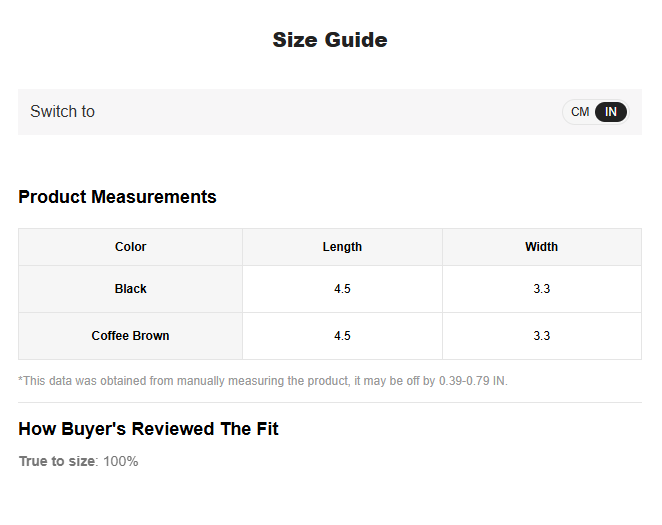Click the Black color row label

point(130,289)
